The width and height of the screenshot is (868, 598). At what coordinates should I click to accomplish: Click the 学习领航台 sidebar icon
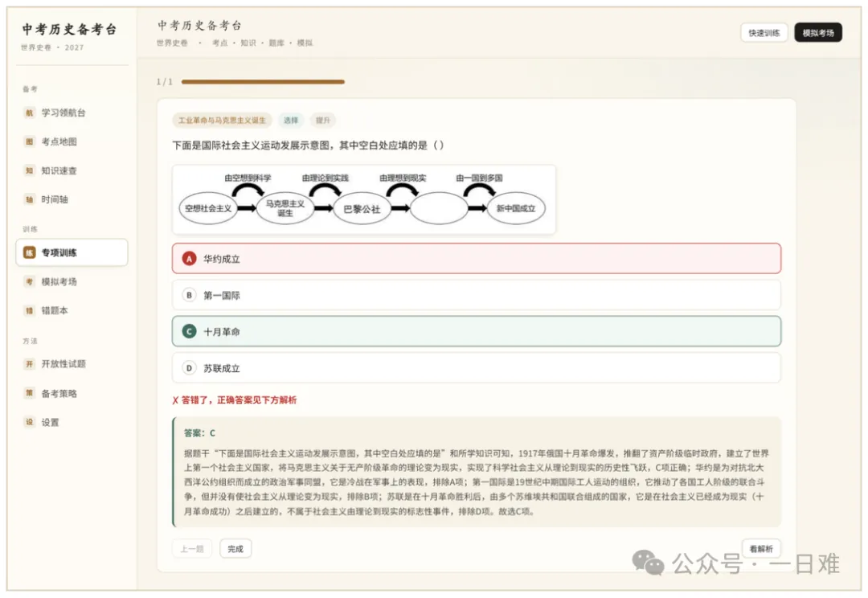[30, 113]
